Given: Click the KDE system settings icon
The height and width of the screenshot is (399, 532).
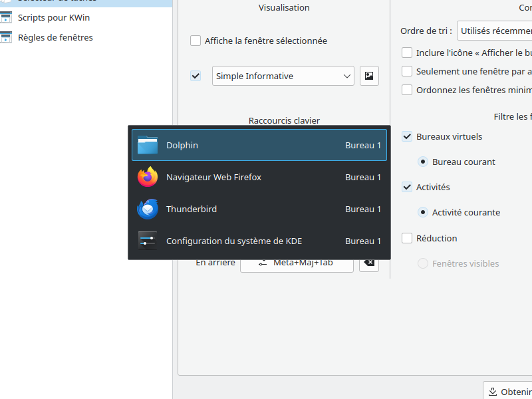Looking at the screenshot, I should pos(148,241).
